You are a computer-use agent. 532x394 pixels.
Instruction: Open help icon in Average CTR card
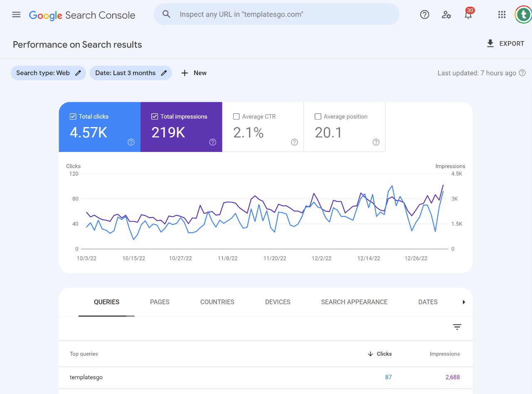tap(294, 142)
